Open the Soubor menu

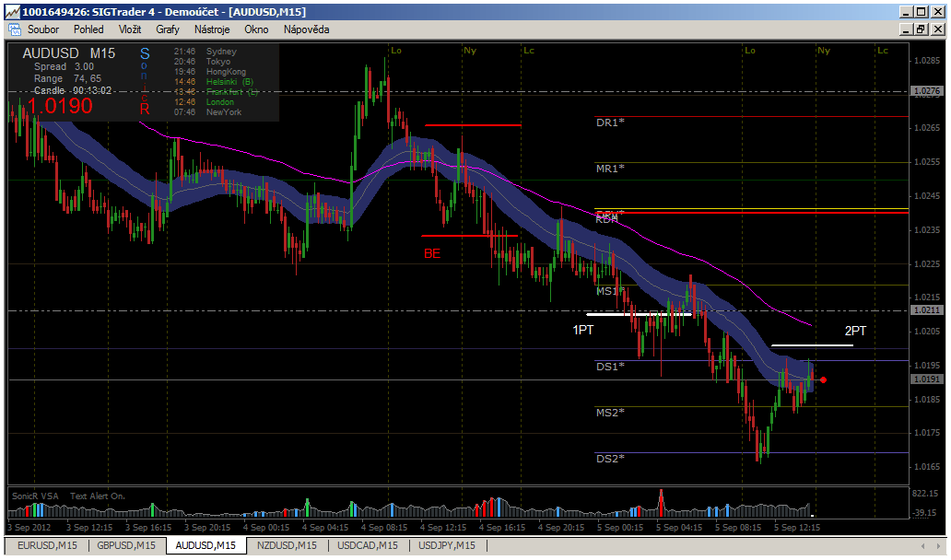(43, 29)
